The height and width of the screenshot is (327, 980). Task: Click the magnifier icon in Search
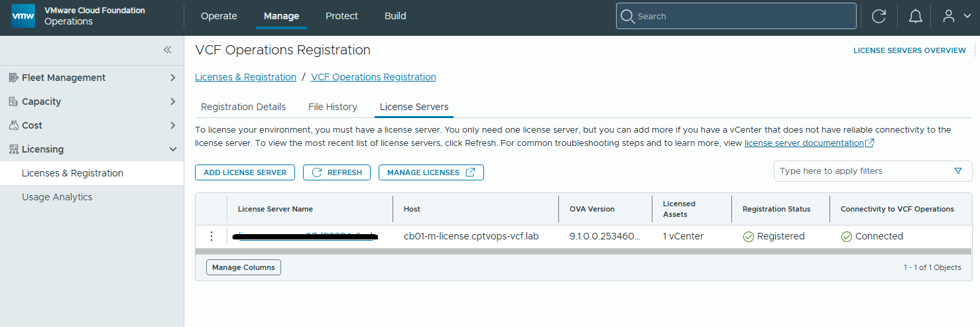pos(627,16)
